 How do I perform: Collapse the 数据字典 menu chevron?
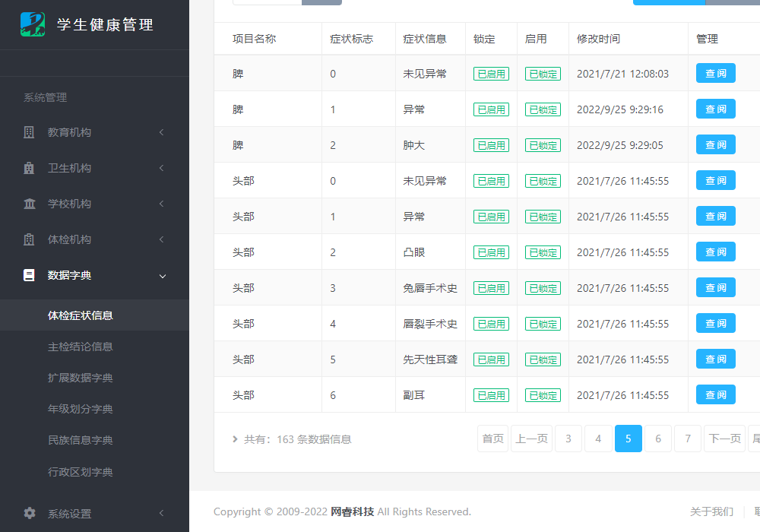click(x=162, y=275)
